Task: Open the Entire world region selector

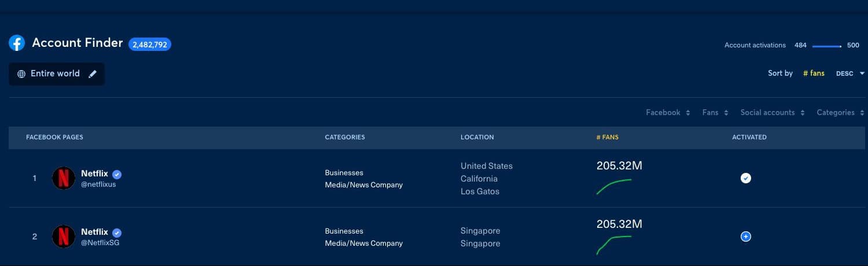Action: [57, 74]
